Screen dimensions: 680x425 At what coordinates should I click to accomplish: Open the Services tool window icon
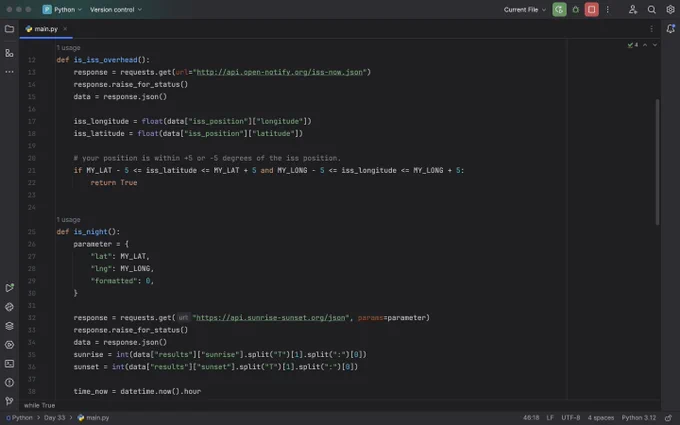point(9,345)
